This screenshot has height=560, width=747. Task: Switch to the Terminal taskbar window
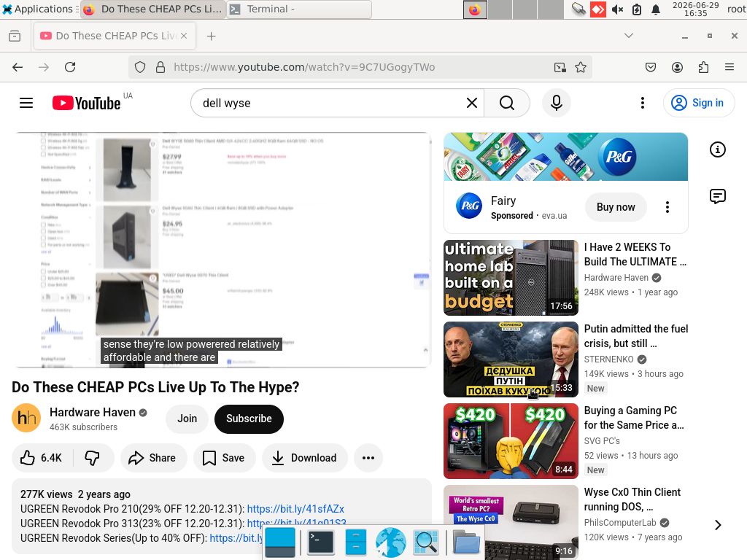point(299,9)
